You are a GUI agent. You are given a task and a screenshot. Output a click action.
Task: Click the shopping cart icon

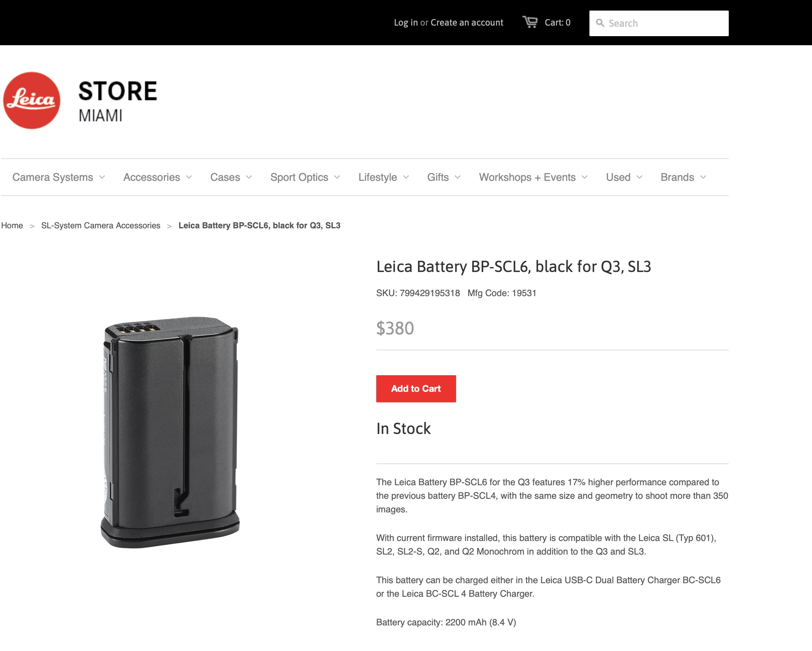(530, 22)
